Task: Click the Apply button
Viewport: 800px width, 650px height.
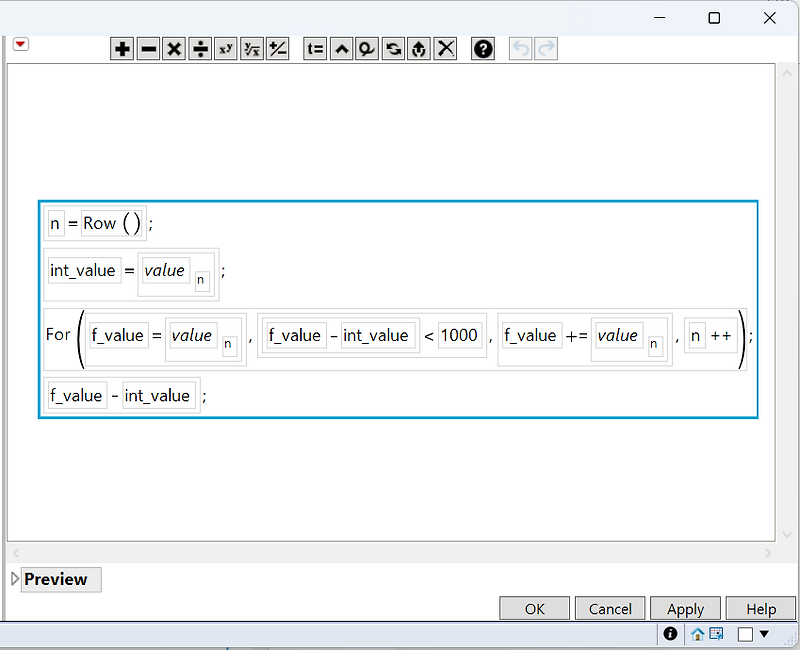Action: click(x=685, y=608)
